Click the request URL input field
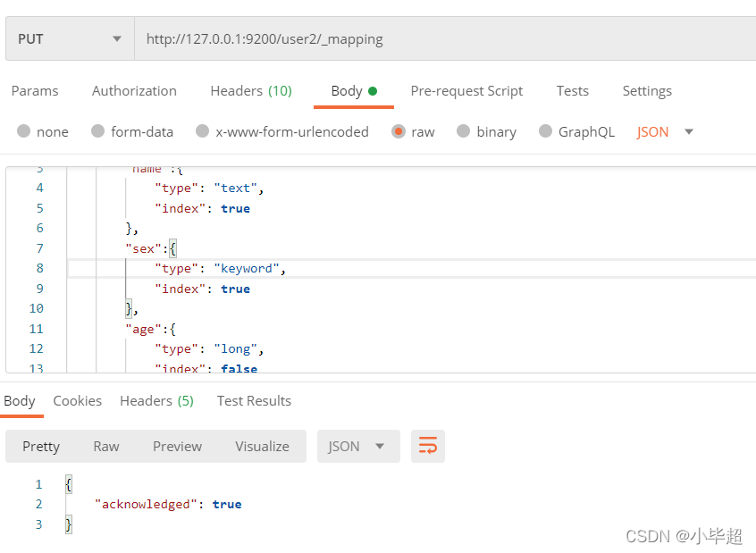The image size is (756, 553). [445, 38]
